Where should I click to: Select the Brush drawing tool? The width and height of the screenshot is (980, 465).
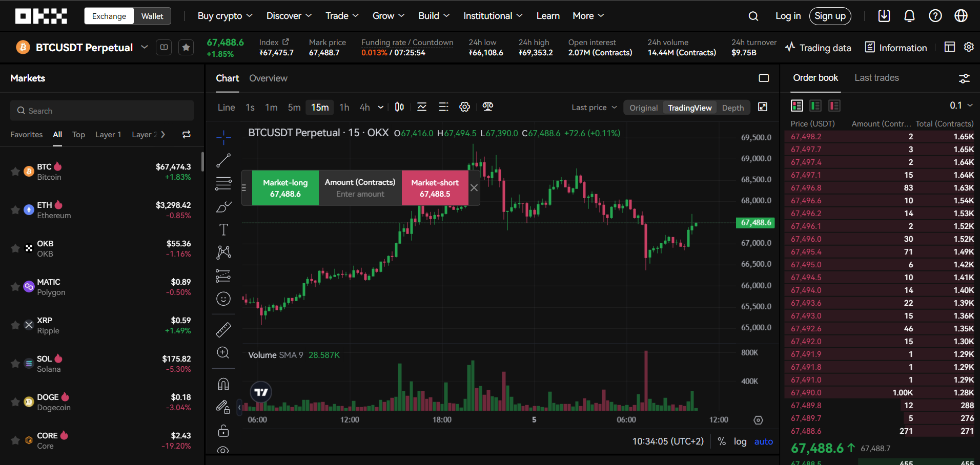tap(223, 207)
